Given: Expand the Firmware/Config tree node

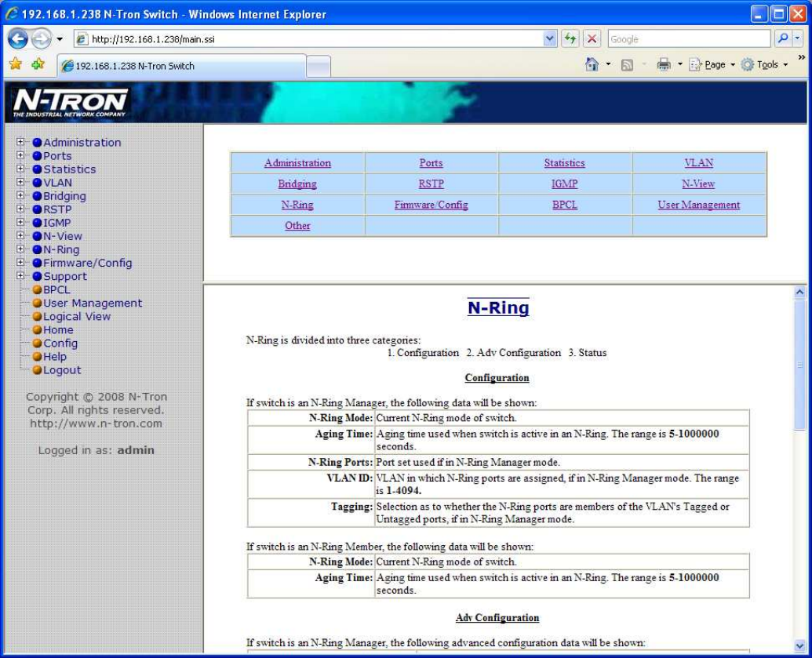Looking at the screenshot, I should (x=20, y=262).
